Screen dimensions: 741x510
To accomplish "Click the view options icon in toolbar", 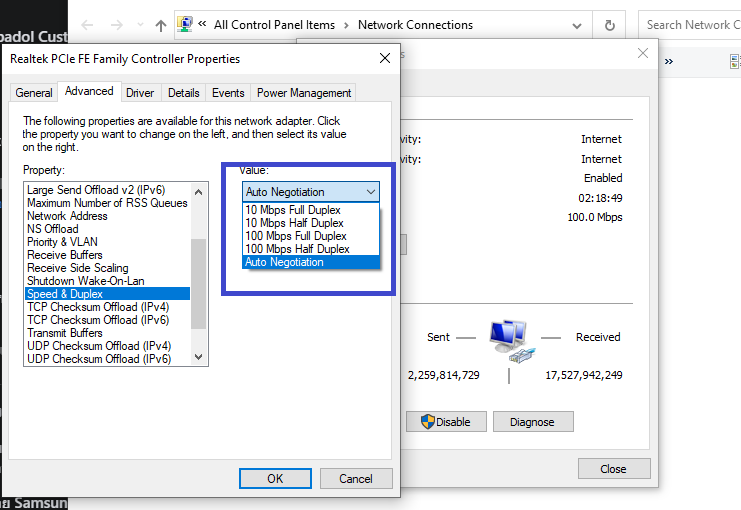I will coord(735,61).
